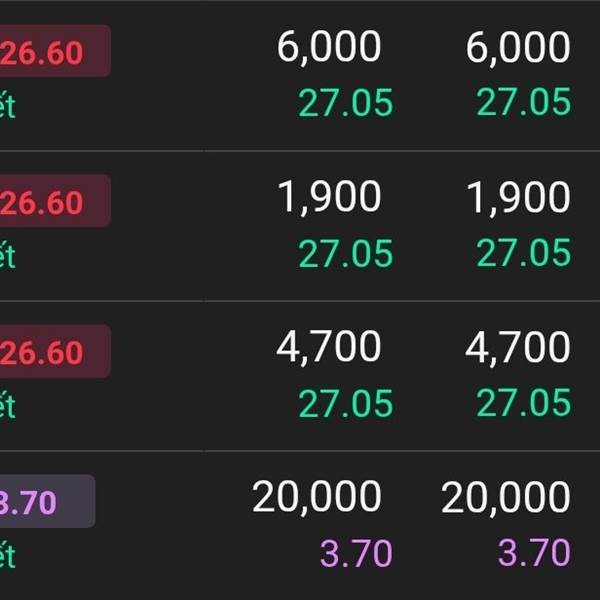
Task: Select the rightmost 6,000 quantity value
Action: 518,48
